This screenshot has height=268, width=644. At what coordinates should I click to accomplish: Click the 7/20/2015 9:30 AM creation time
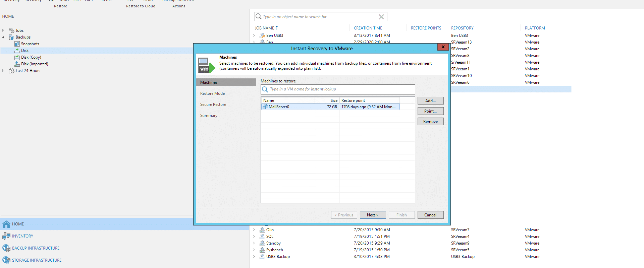(372, 230)
